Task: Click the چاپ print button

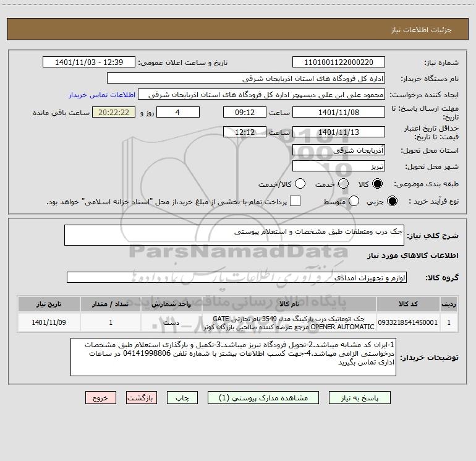Action: click(182, 398)
